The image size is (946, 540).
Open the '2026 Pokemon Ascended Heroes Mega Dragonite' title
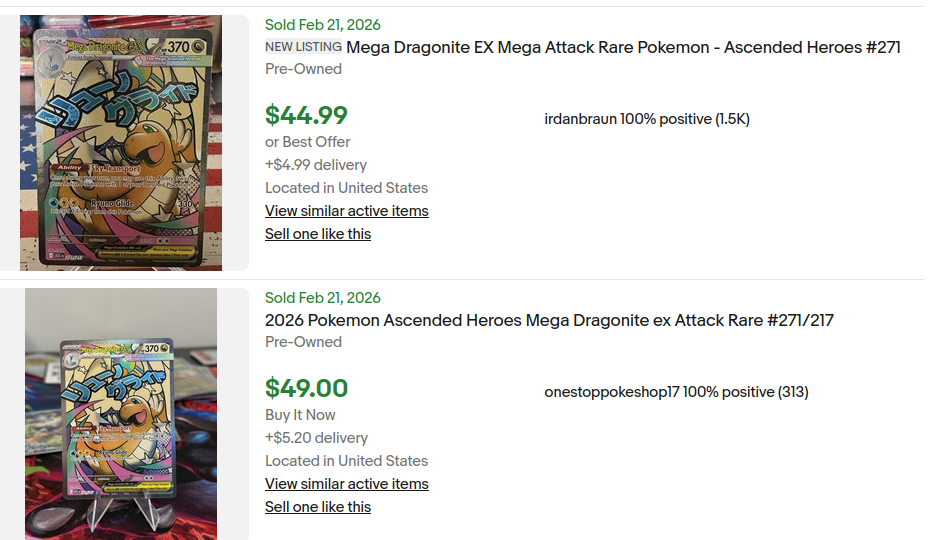pyautogui.click(x=549, y=320)
